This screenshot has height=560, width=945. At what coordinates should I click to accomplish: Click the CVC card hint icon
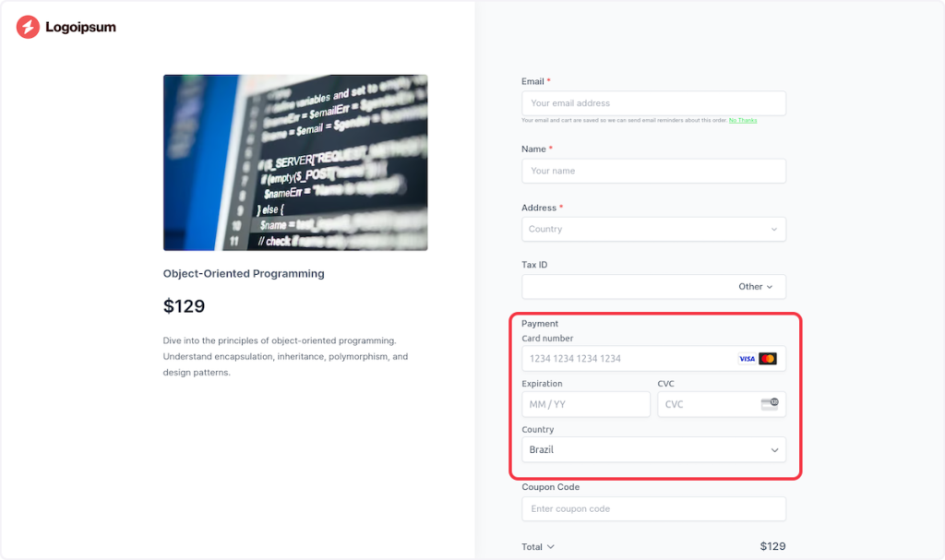[770, 403]
